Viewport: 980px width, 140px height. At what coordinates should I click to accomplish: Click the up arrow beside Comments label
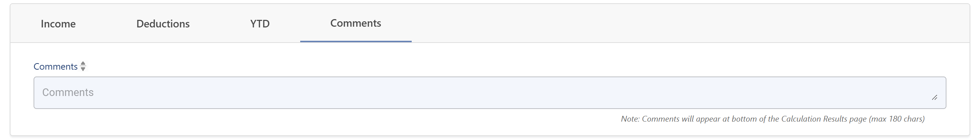point(83,64)
